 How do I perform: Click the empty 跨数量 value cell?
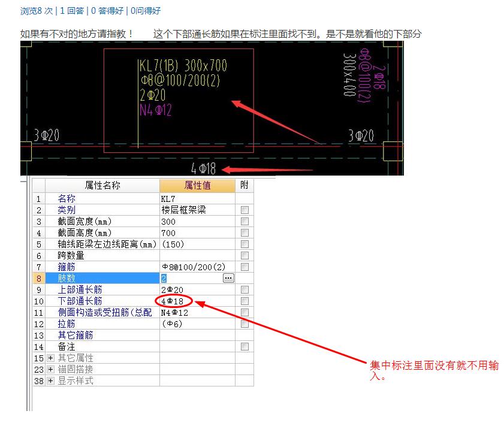(197, 255)
